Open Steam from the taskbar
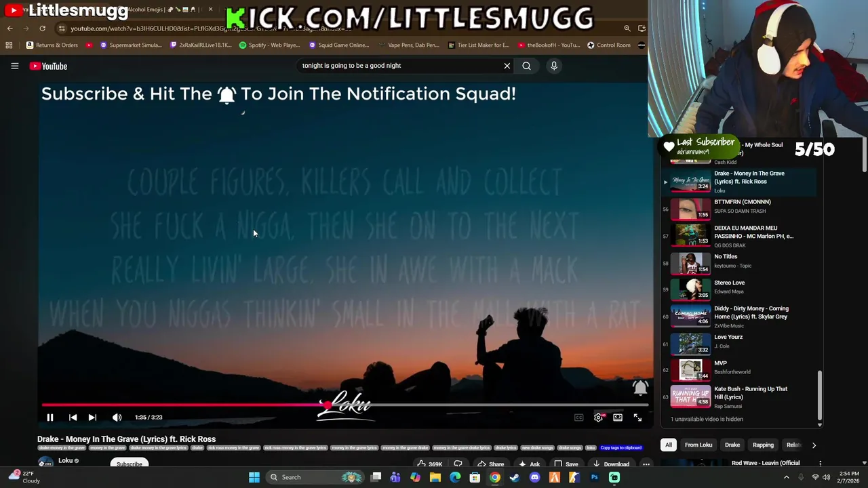 [515, 477]
